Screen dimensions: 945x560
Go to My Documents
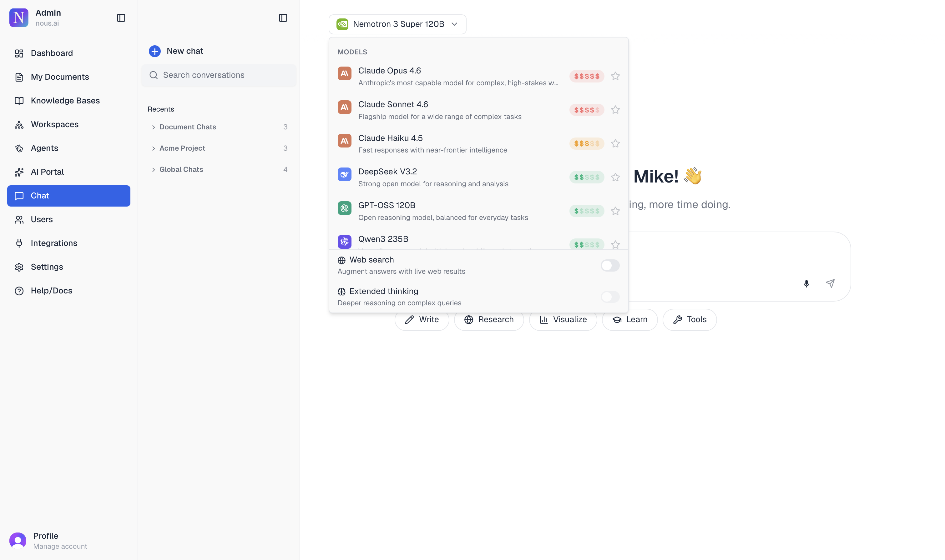[x=69, y=77]
